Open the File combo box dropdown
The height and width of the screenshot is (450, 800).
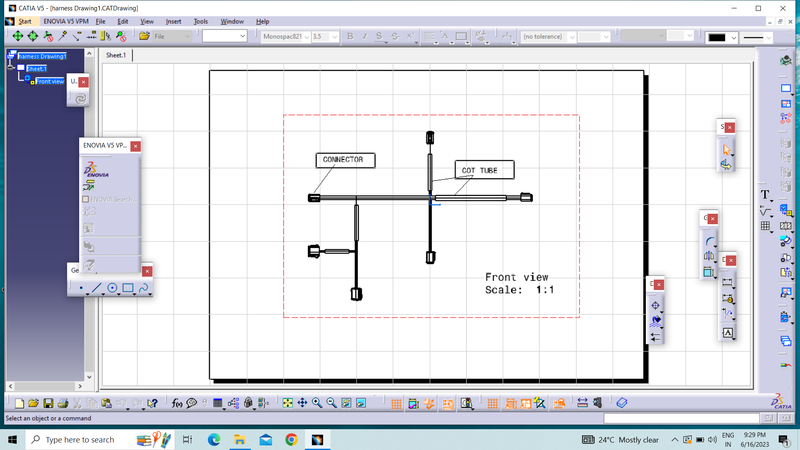click(x=187, y=37)
